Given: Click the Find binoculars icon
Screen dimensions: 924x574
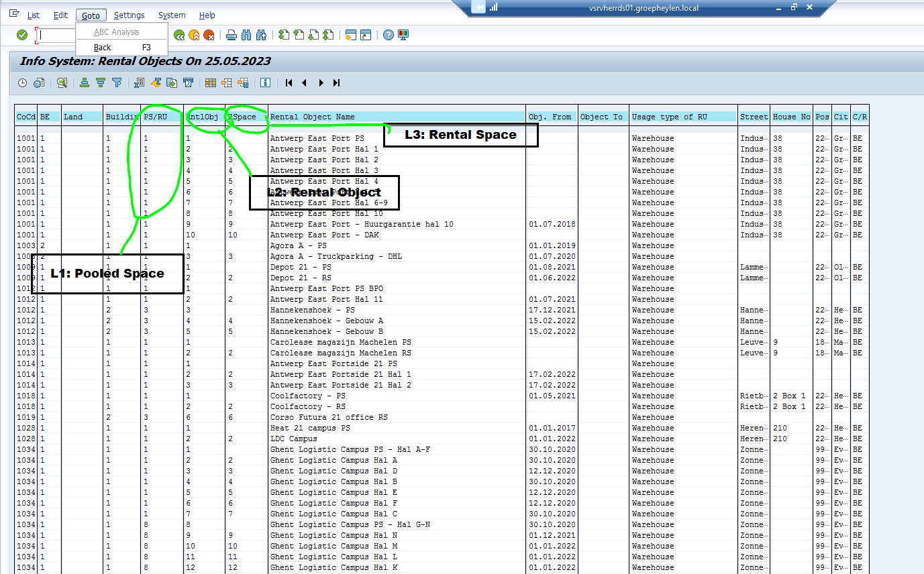Looking at the screenshot, I should (246, 35).
